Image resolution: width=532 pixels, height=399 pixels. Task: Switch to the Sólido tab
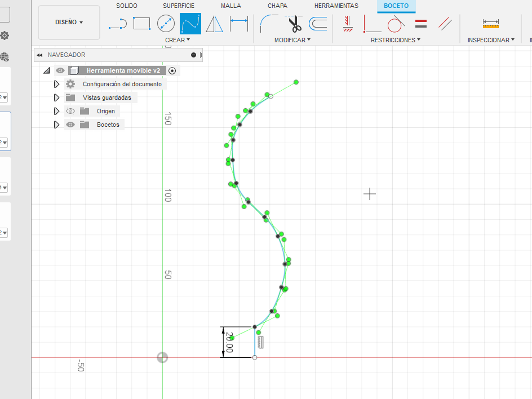(x=127, y=6)
